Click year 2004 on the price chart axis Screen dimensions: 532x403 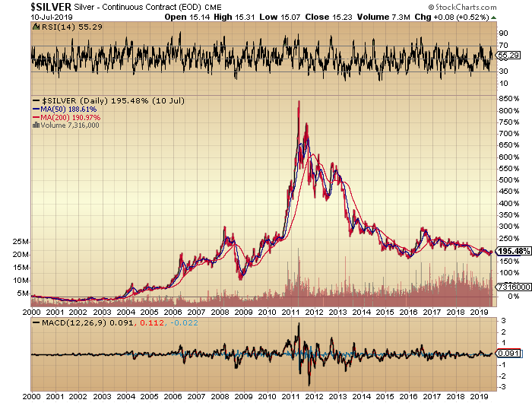click(x=126, y=313)
